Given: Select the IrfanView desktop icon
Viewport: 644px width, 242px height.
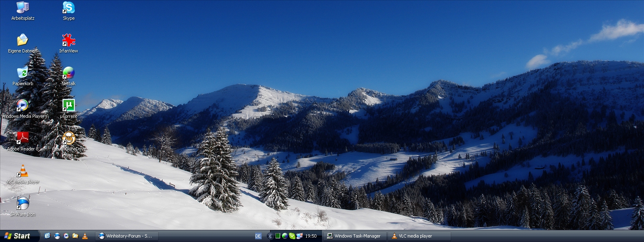Looking at the screenshot, I should 68,41.
